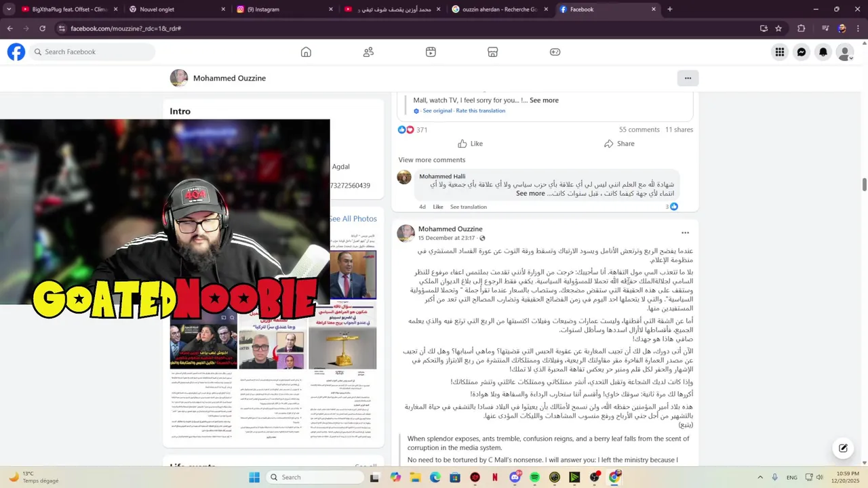Open the Friends icon in navigation
The image size is (868, 488).
click(x=368, y=52)
